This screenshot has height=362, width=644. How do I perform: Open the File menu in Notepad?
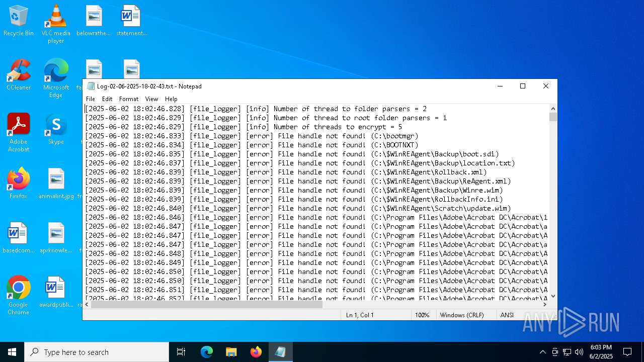(91, 99)
